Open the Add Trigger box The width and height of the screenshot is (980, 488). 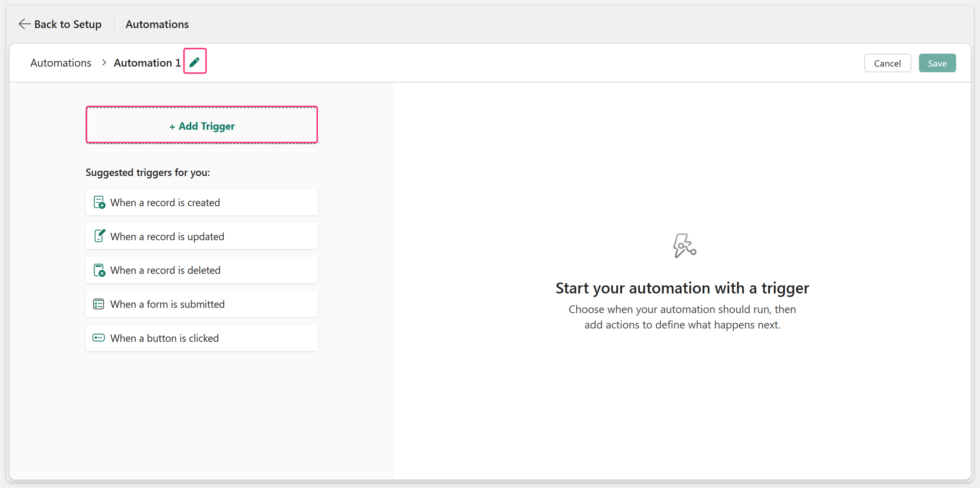pyautogui.click(x=202, y=125)
